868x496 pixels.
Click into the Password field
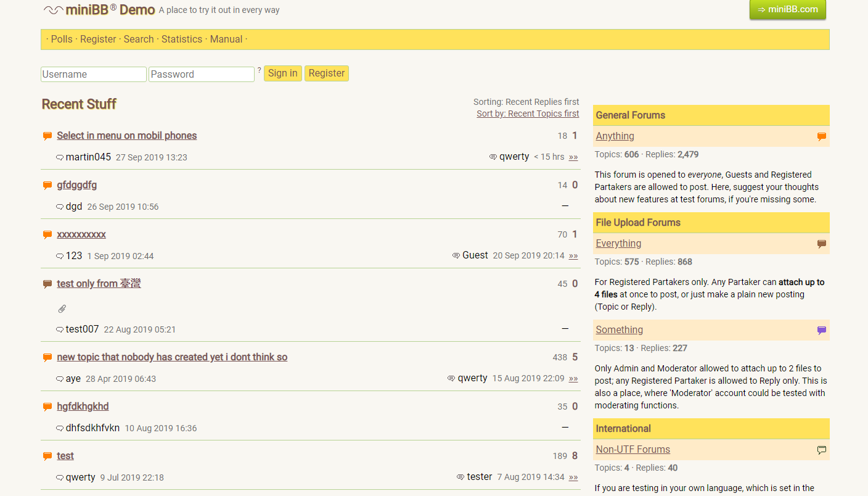tap(201, 75)
